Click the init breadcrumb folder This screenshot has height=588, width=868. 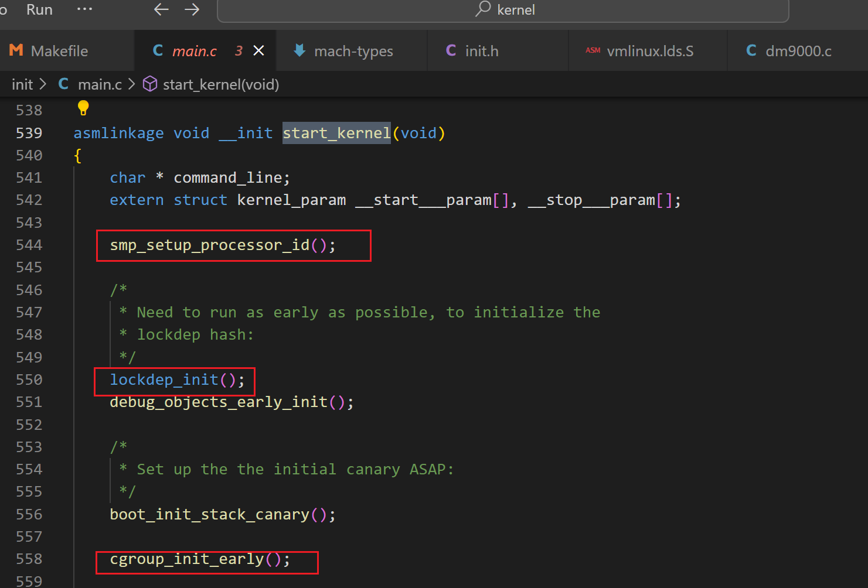[x=22, y=84]
